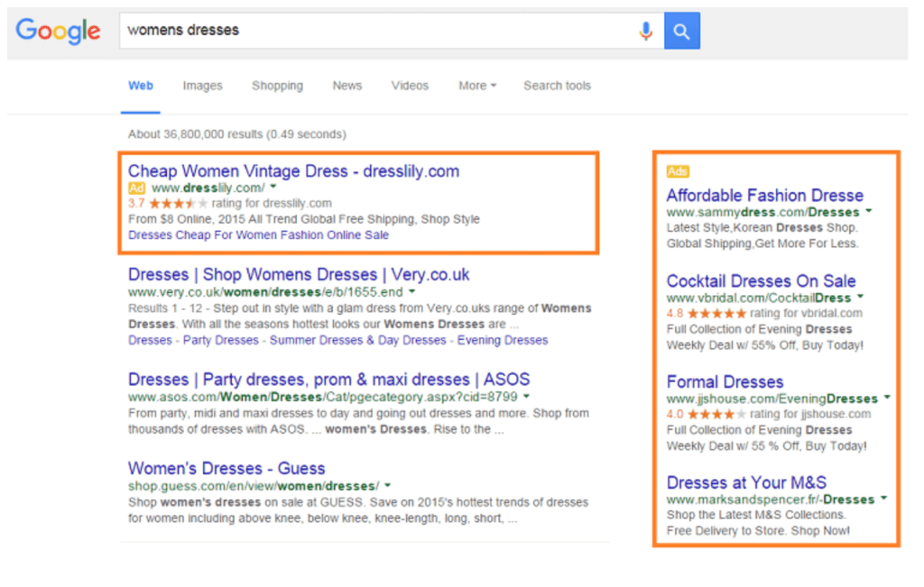Open 'Dresses | Shop Womens Dresses | Very.co.uk' result
Viewport: 924px width, 587px height.
tap(299, 275)
